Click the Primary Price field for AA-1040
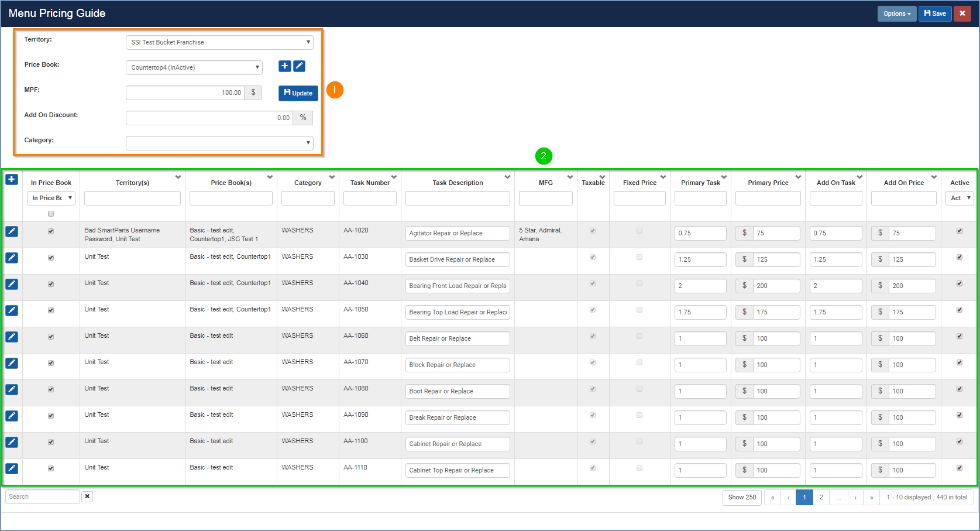The image size is (980, 531). pyautogui.click(x=776, y=286)
